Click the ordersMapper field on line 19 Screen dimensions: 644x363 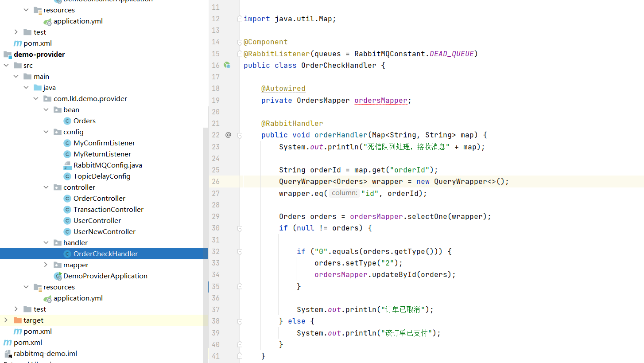point(380,100)
